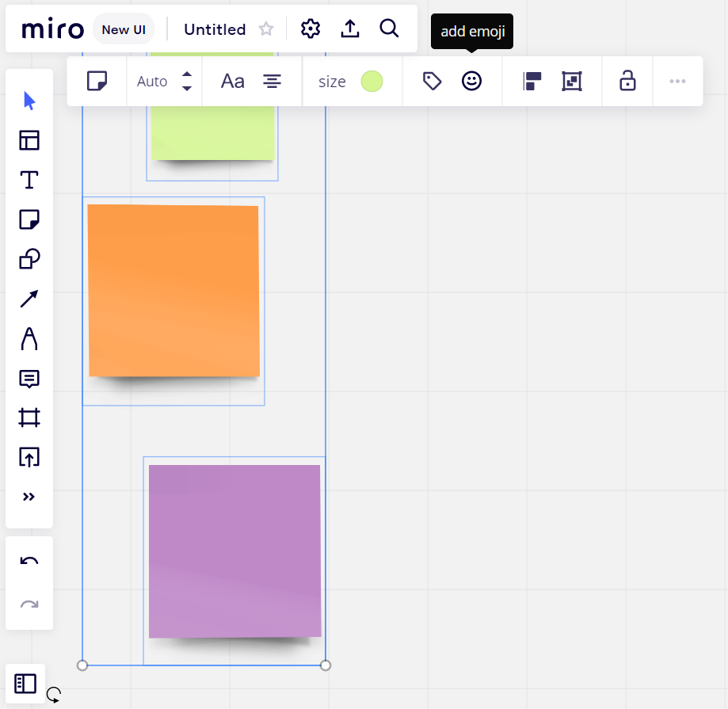Select the Templates tool in left toolbar
728x709 pixels.
coord(29,141)
